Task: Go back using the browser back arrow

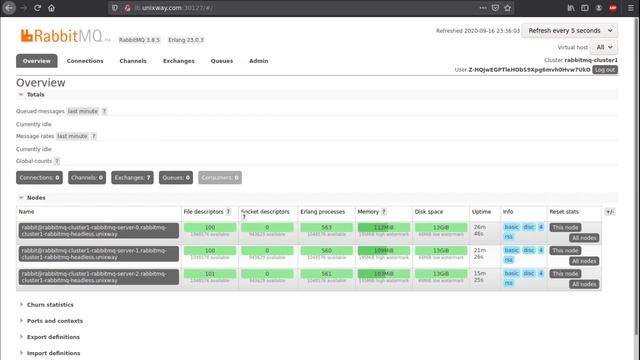Action: coord(9,8)
